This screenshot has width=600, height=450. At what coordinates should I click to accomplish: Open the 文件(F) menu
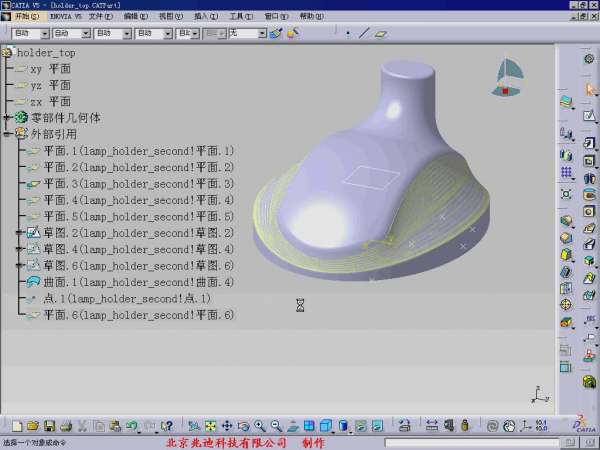tap(101, 17)
